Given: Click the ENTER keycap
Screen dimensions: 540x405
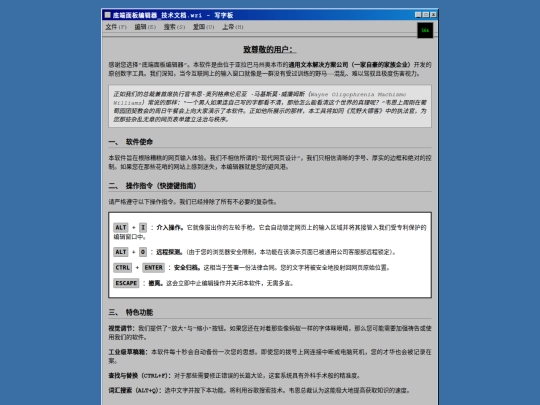Looking at the screenshot, I should click(154, 267).
